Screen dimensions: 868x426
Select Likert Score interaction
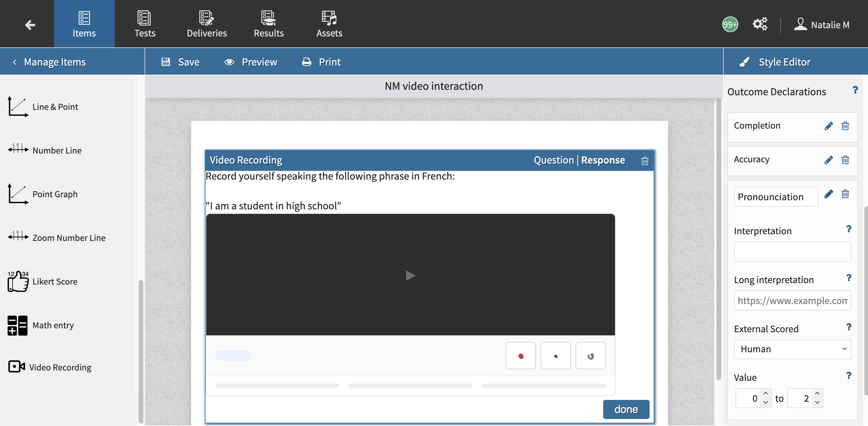(x=43, y=281)
